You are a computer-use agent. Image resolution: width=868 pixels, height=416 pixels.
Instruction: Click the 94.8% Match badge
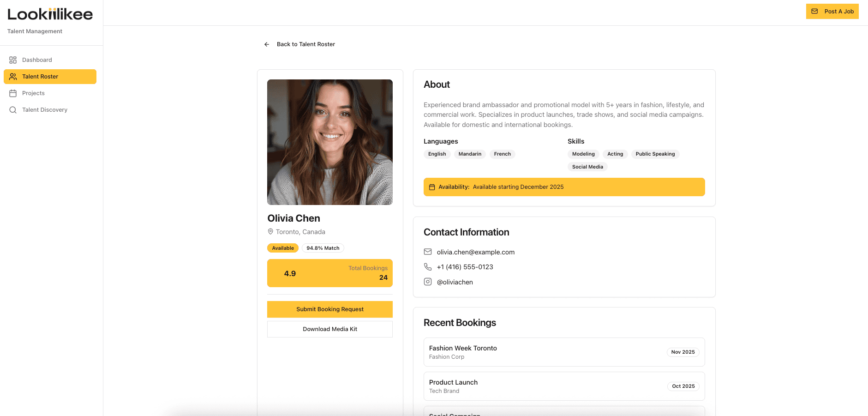coord(323,248)
